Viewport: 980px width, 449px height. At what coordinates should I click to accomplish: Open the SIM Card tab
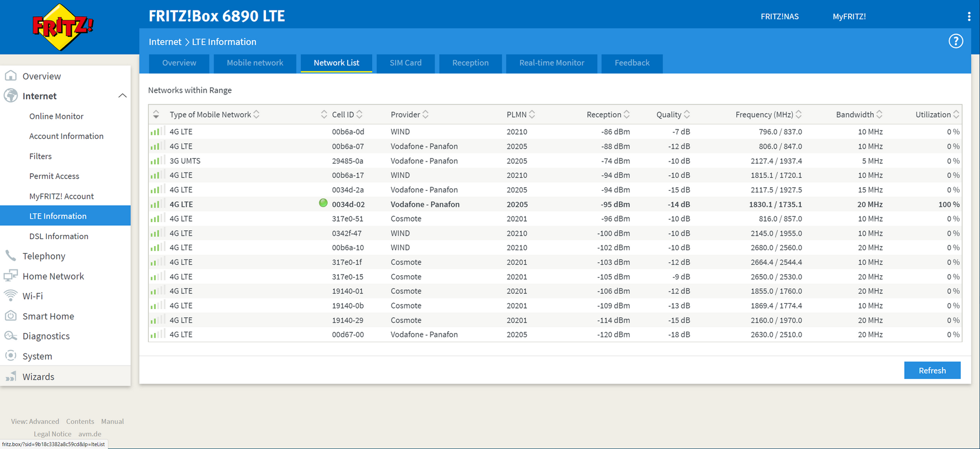pos(405,63)
